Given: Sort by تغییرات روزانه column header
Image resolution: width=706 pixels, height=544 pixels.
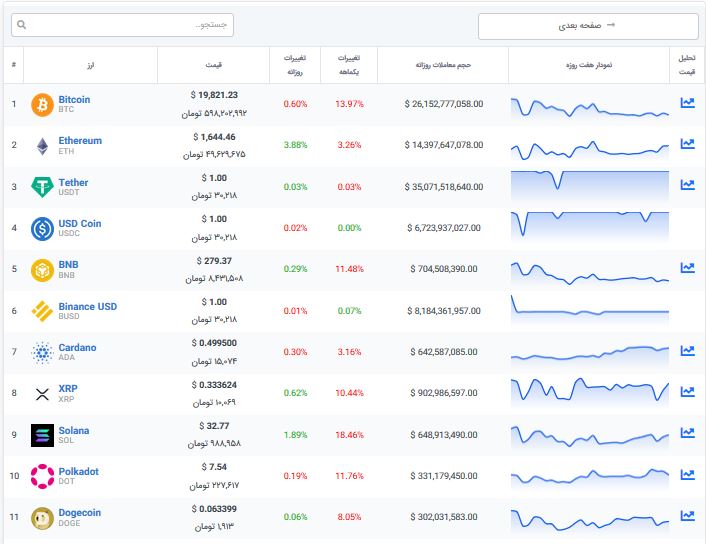Looking at the screenshot, I should [x=295, y=65].
